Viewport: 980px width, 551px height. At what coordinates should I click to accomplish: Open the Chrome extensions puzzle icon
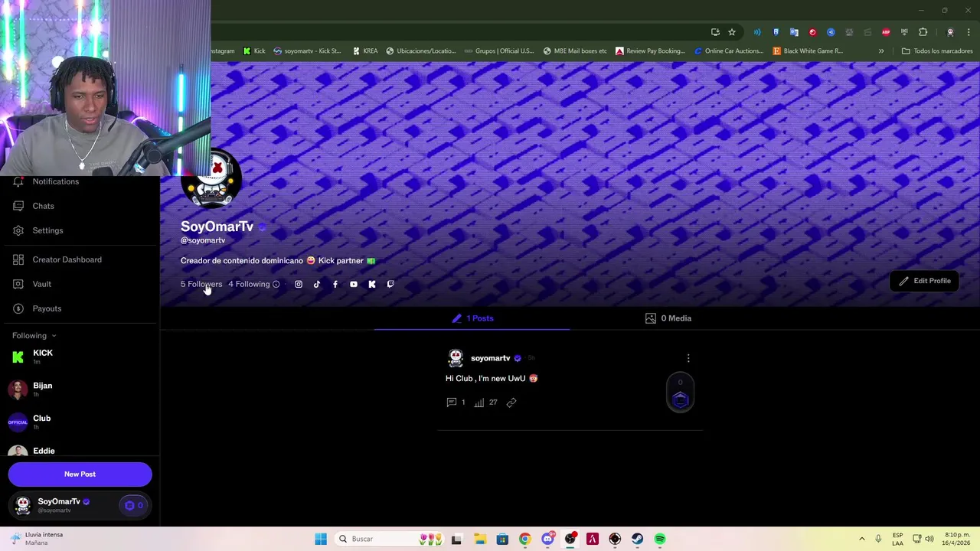pyautogui.click(x=923, y=32)
